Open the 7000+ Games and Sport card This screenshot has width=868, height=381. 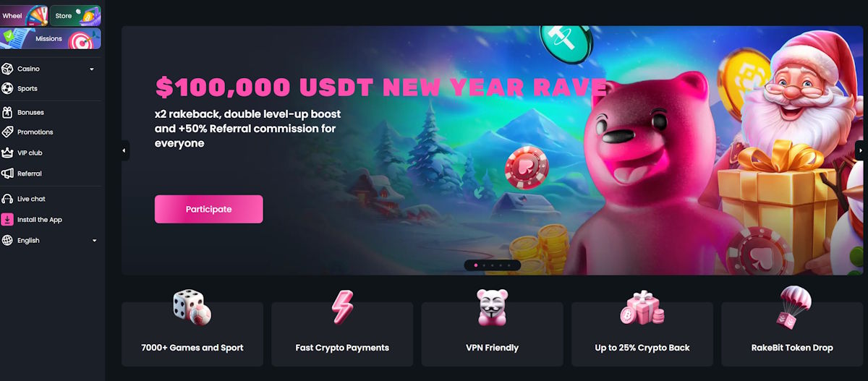point(192,334)
